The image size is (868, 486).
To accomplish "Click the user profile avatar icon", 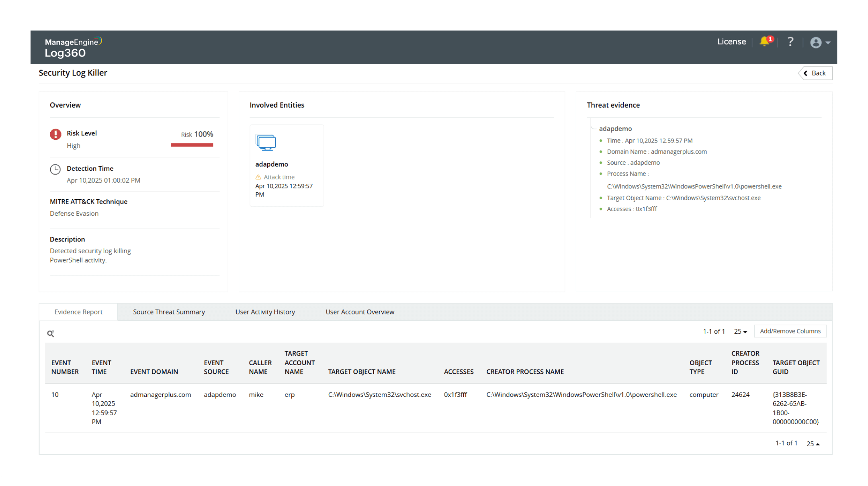I will (x=816, y=43).
